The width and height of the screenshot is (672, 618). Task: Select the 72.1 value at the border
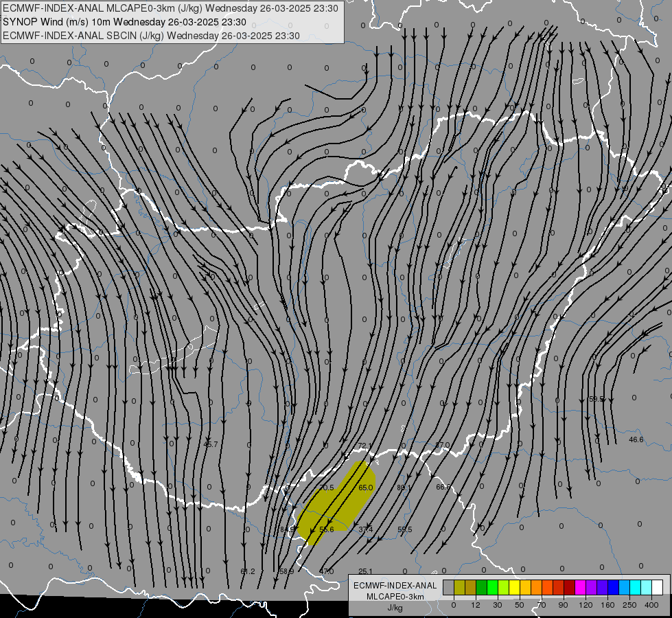(364, 446)
